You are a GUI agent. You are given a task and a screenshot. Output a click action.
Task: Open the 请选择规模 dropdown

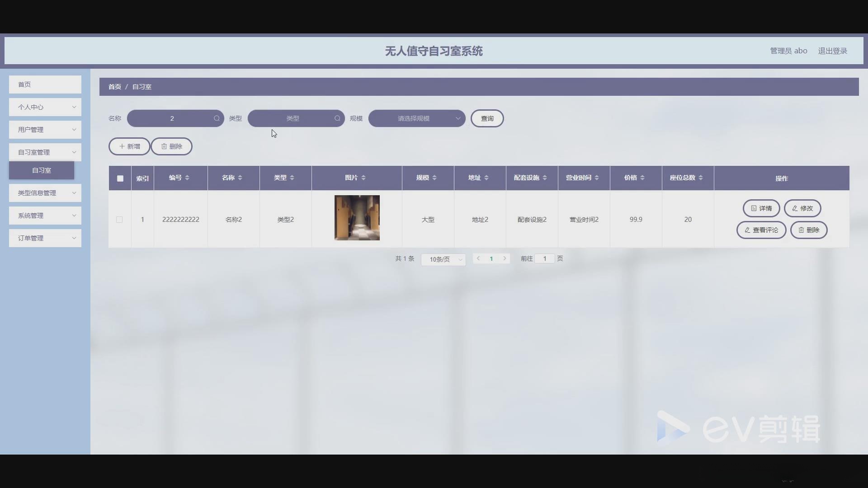pos(417,118)
